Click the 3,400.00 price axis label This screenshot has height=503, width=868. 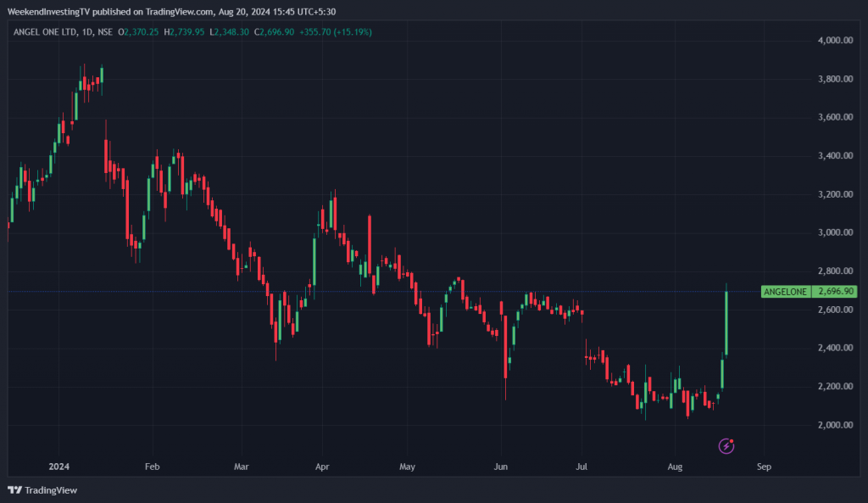coord(835,156)
